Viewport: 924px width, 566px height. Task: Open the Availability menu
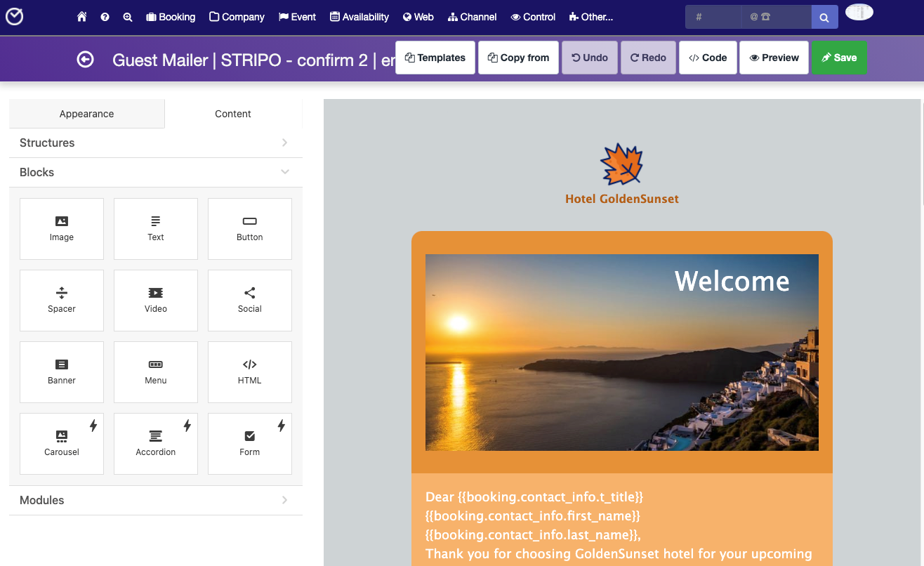(359, 17)
